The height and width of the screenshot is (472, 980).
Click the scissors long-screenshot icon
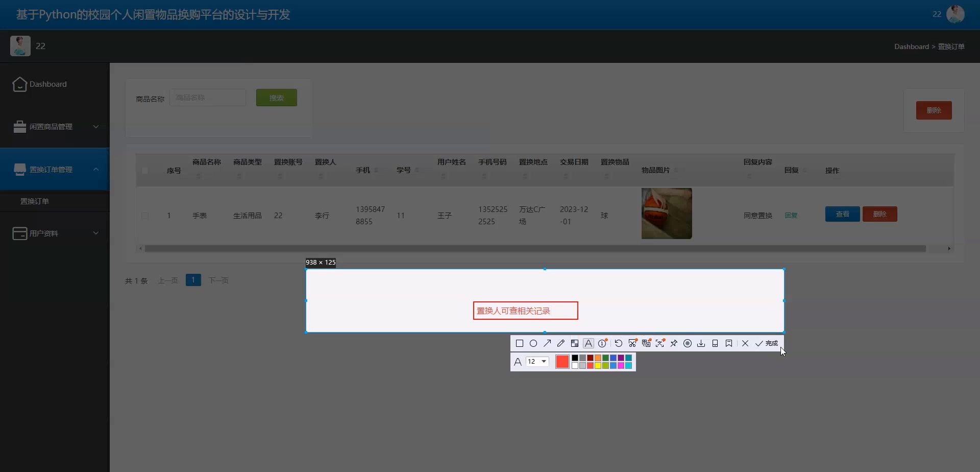[x=632, y=343]
